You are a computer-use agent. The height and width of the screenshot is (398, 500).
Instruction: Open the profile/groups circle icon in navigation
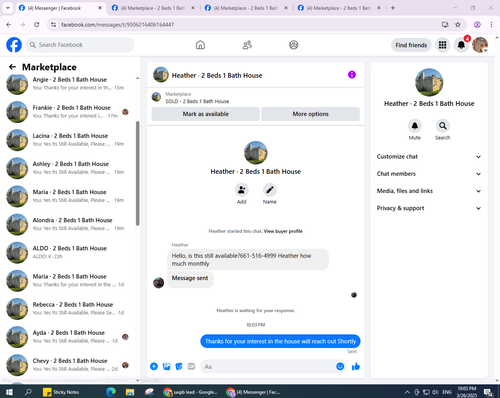point(294,45)
